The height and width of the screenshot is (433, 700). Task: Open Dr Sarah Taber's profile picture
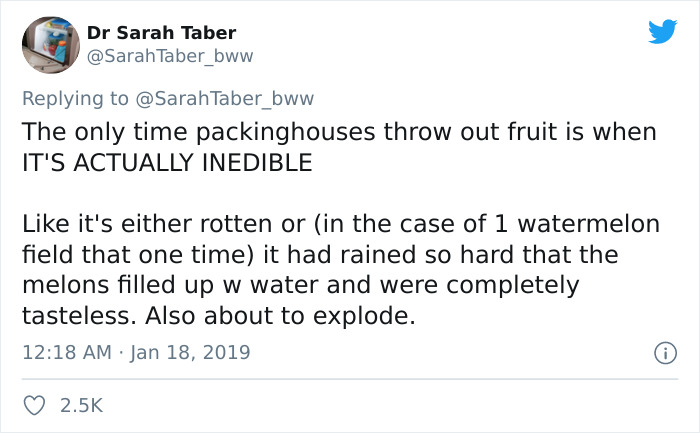(x=51, y=45)
